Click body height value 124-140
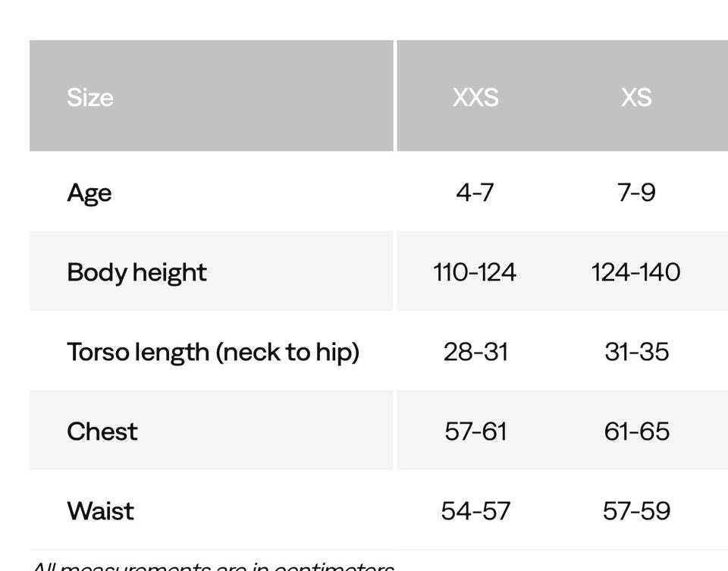 [635, 272]
